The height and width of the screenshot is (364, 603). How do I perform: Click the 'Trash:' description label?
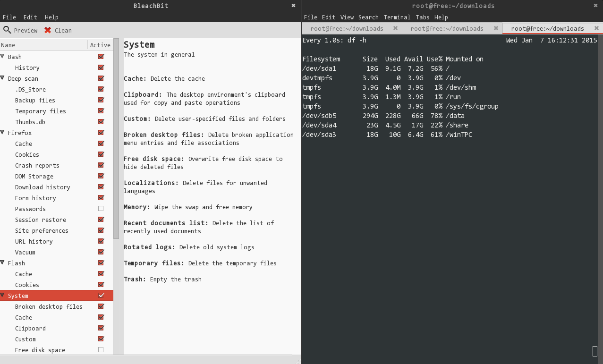coord(135,279)
